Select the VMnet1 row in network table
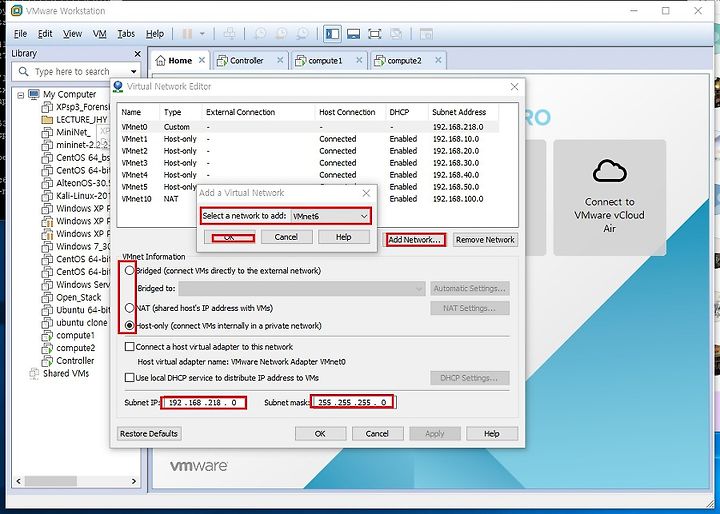The image size is (720, 514). pos(309,139)
